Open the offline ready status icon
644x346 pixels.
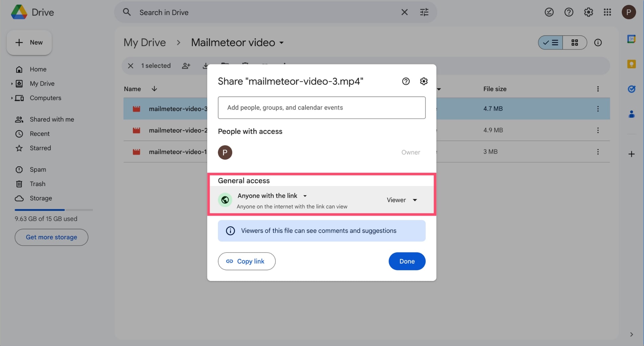(549, 12)
